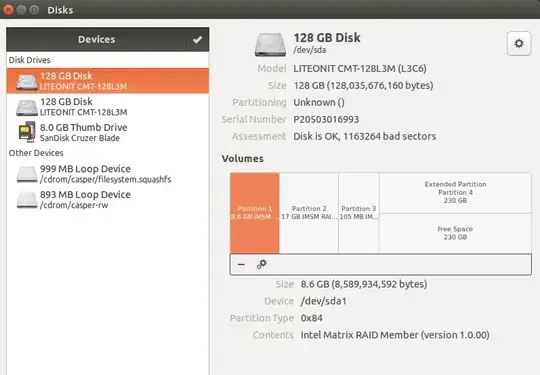Click the selected 128 GB Disk drive icon
The width and height of the screenshot is (540, 375).
click(x=27, y=81)
